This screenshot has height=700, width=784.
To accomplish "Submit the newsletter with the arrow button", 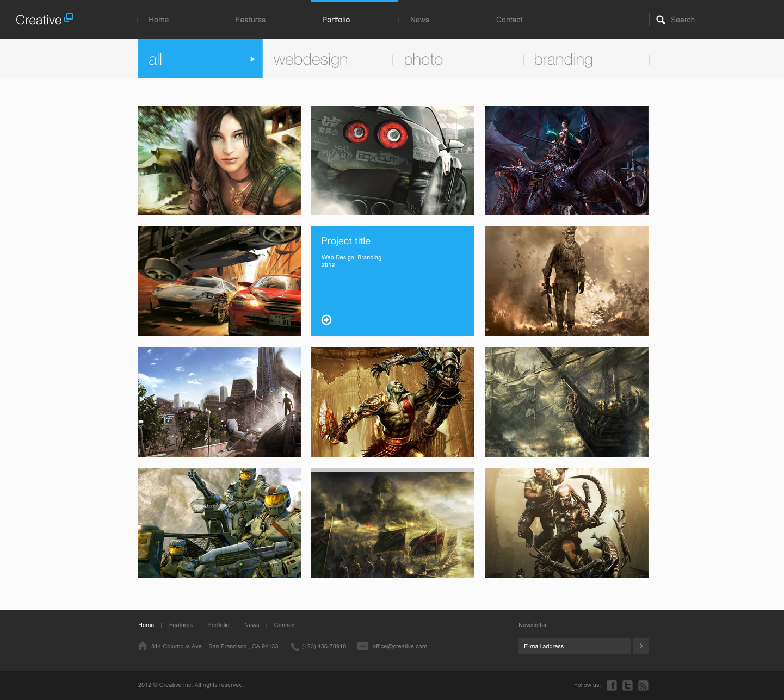I will pyautogui.click(x=641, y=646).
